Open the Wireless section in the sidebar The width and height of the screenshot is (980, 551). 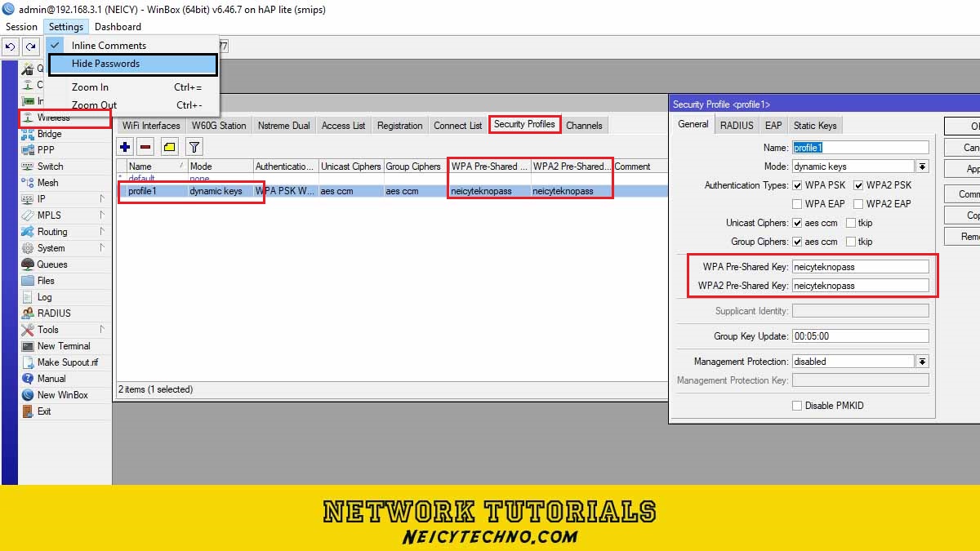53,118
